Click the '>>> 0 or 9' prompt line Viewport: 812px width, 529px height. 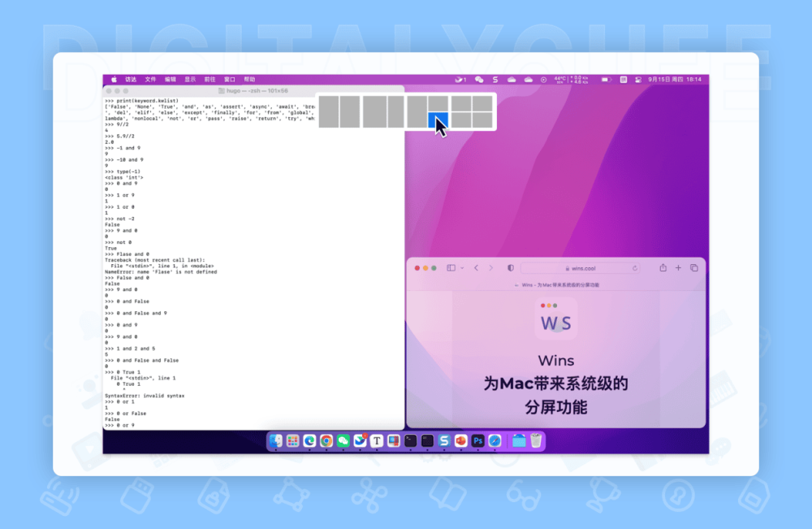click(119, 425)
